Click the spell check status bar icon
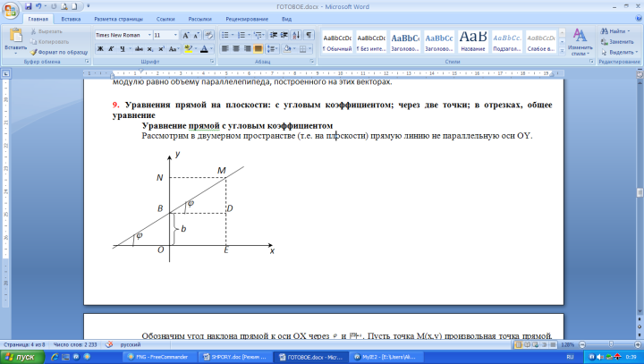This screenshot has width=644, height=364. click(x=109, y=344)
